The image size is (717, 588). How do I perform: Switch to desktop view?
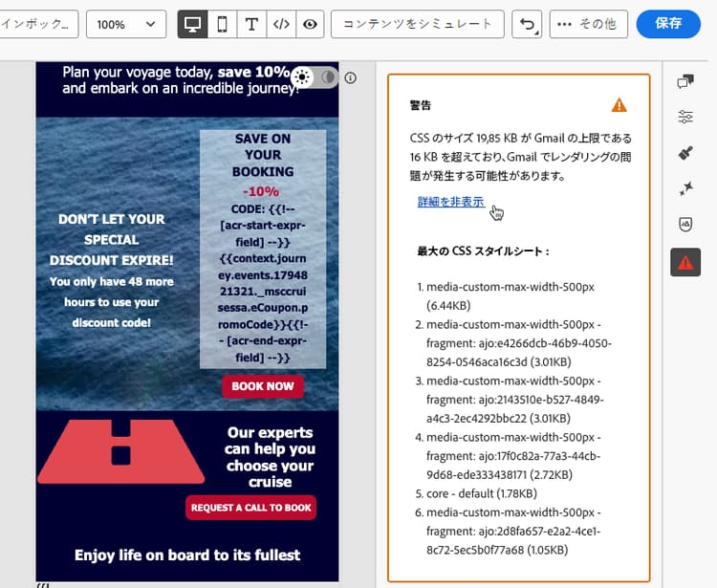point(192,24)
